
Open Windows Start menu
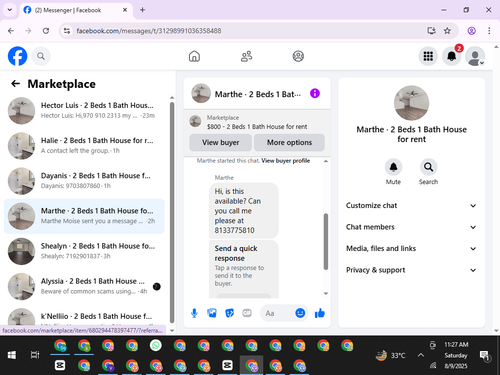pos(12,355)
